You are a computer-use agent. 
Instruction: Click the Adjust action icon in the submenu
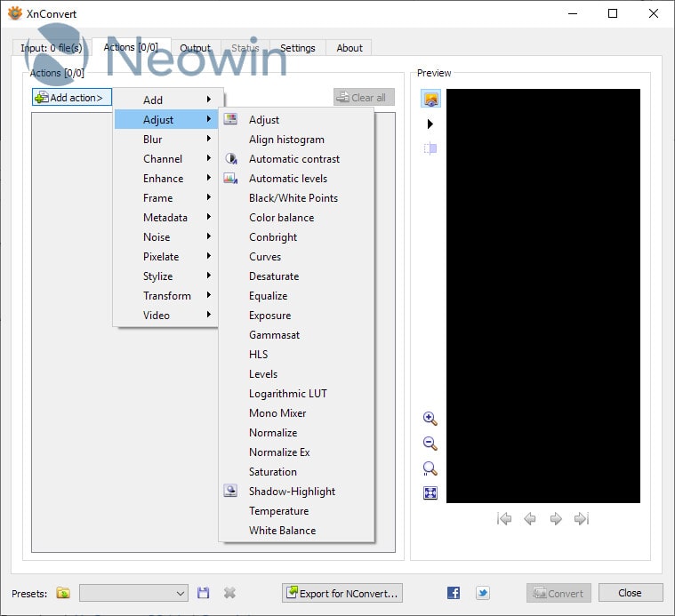[230, 119]
